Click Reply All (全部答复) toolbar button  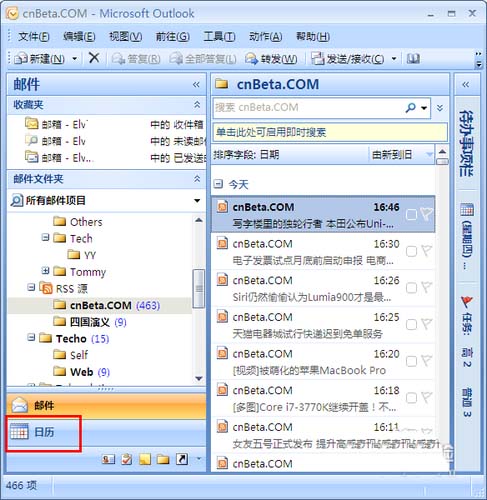tap(203, 59)
